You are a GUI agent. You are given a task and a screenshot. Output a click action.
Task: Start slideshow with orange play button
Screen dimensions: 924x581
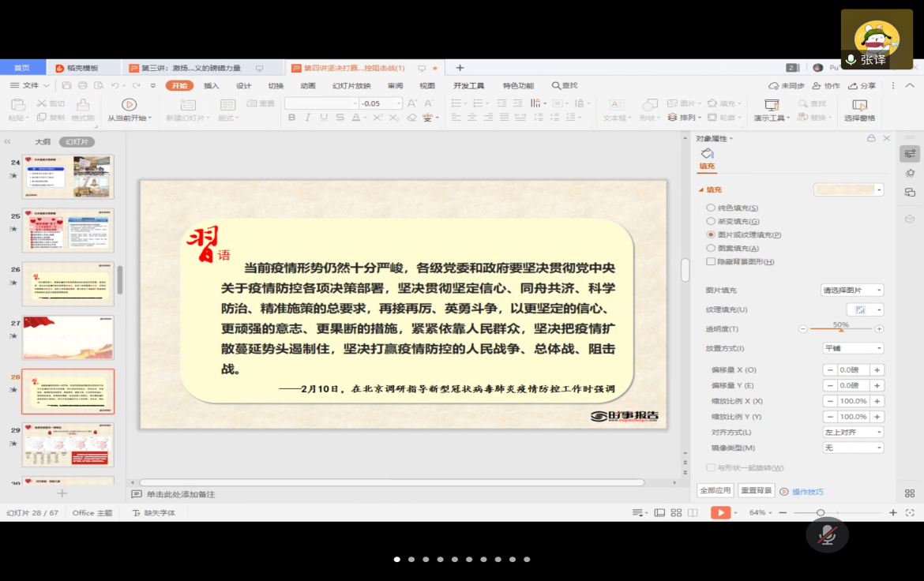click(719, 512)
